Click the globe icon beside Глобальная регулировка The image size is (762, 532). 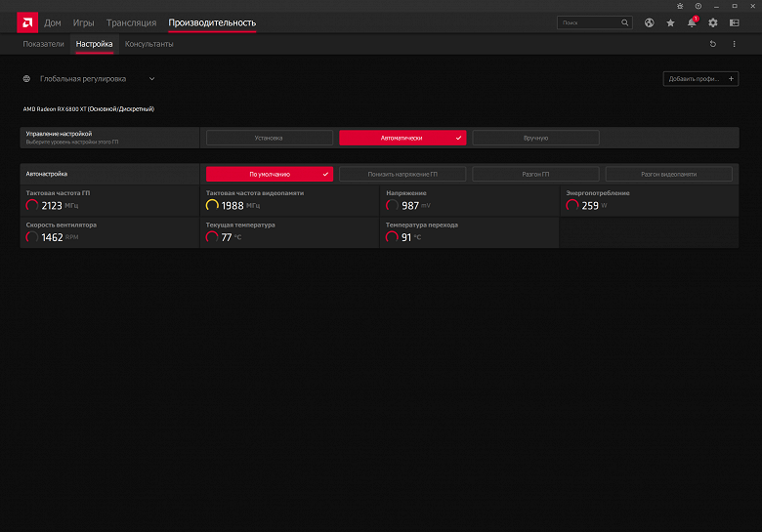click(26, 79)
